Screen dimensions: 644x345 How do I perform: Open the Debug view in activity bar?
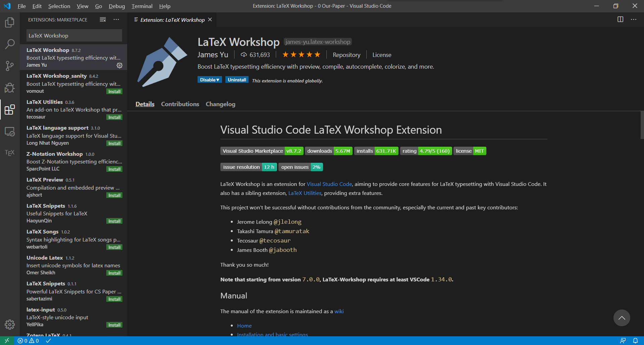(10, 88)
